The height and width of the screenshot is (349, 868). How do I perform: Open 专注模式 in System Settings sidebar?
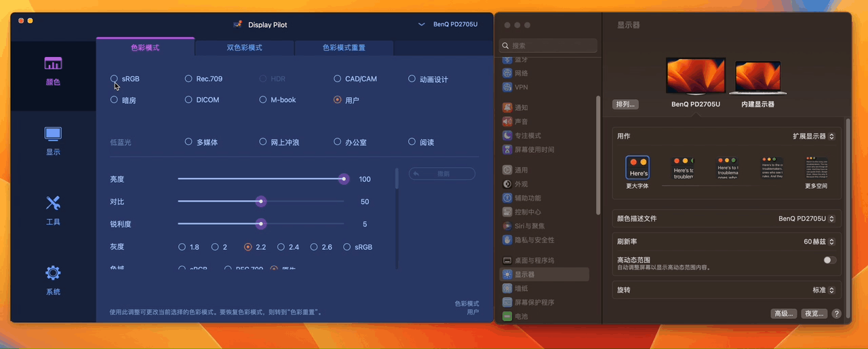[522, 135]
